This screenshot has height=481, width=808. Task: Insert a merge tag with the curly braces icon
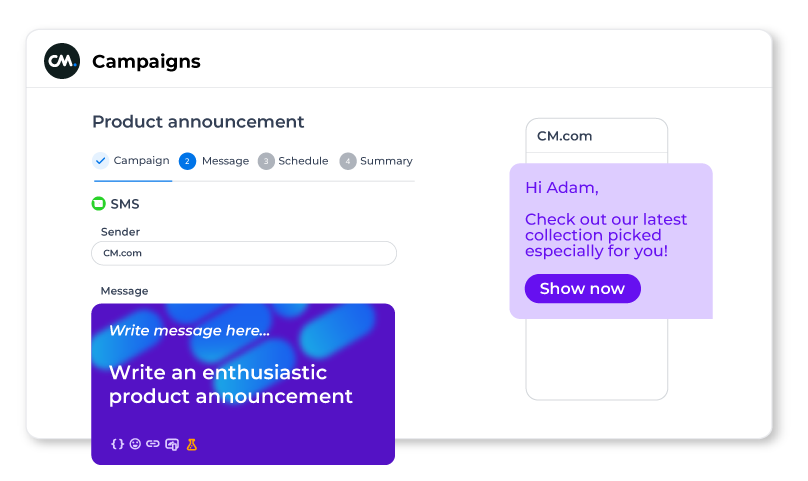pyautogui.click(x=117, y=444)
